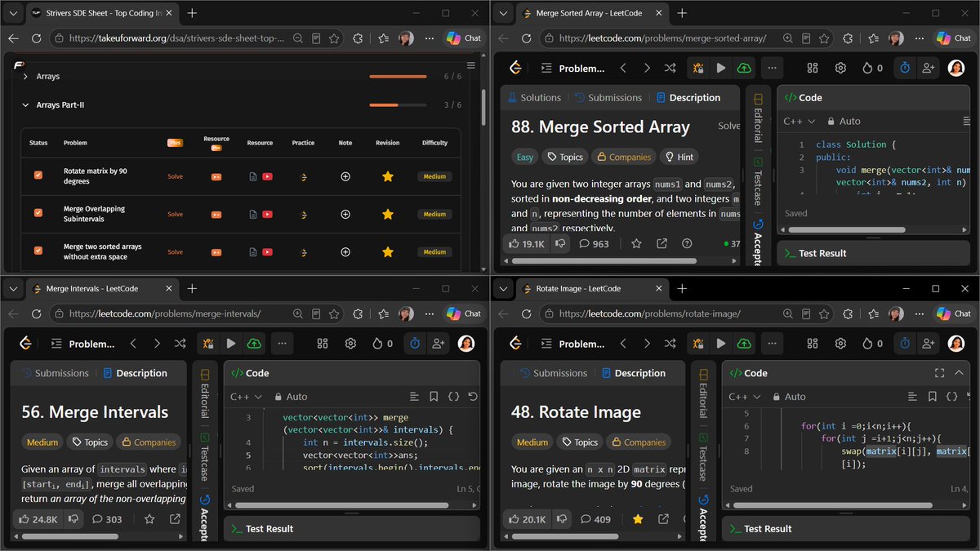Screen dimensions: 980x551
Task: Click Topics tag on the Rotate Image problem
Action: 580,442
